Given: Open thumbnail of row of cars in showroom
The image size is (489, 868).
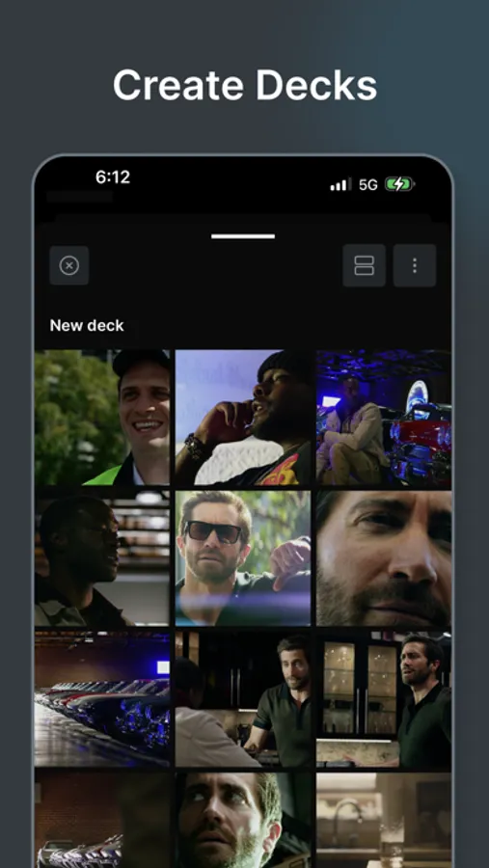Looking at the screenshot, I should [x=102, y=700].
